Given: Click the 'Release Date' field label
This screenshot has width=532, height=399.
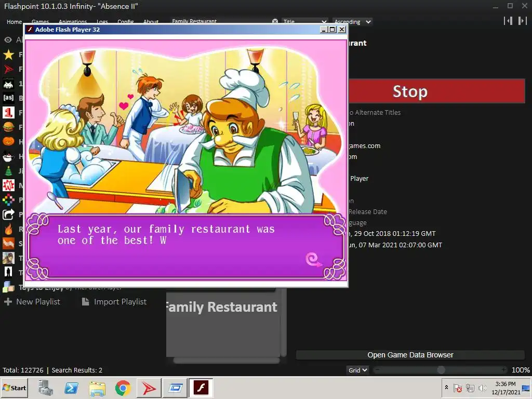Looking at the screenshot, I should 368,212.
